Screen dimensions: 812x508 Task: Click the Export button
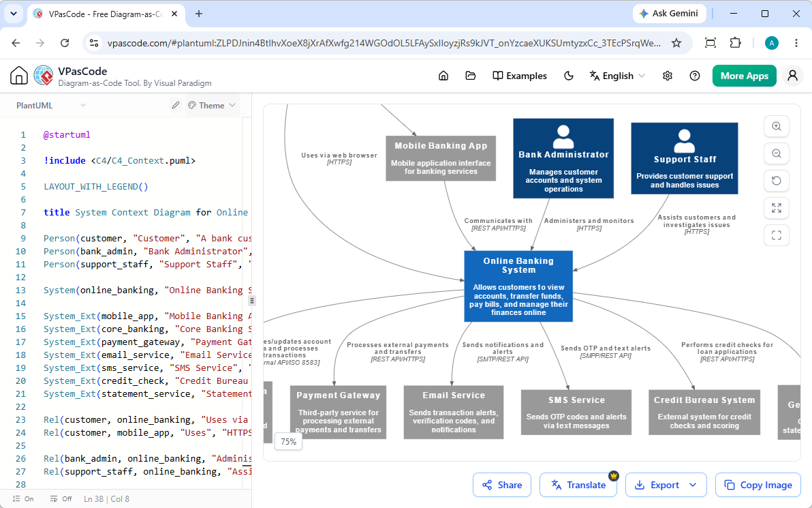click(x=657, y=485)
